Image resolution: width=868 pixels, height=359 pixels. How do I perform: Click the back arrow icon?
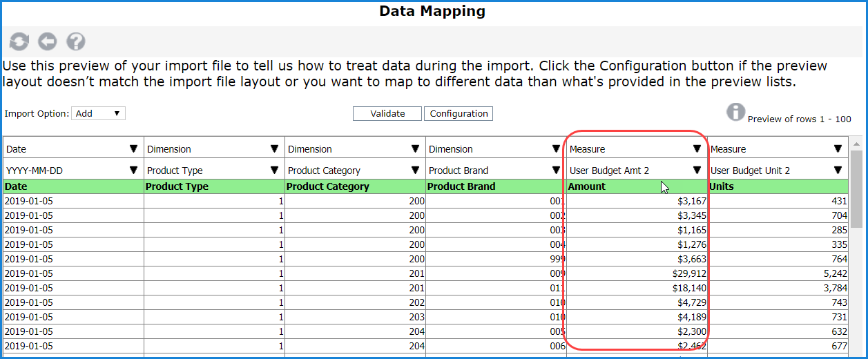click(47, 42)
